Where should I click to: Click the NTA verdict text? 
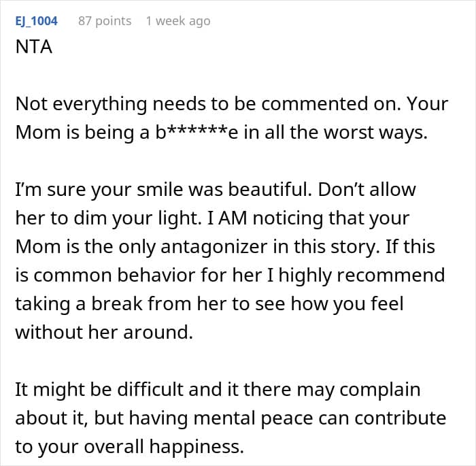coord(34,49)
